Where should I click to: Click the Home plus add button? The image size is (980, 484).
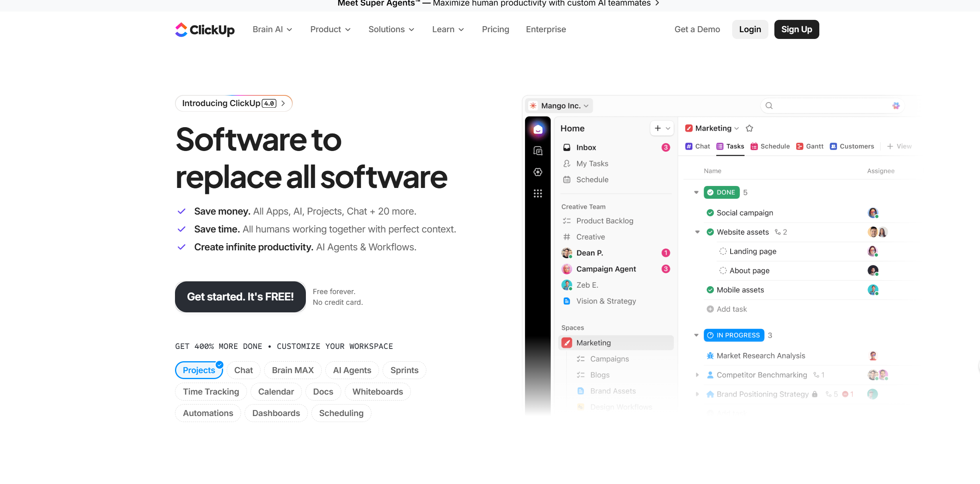[658, 128]
